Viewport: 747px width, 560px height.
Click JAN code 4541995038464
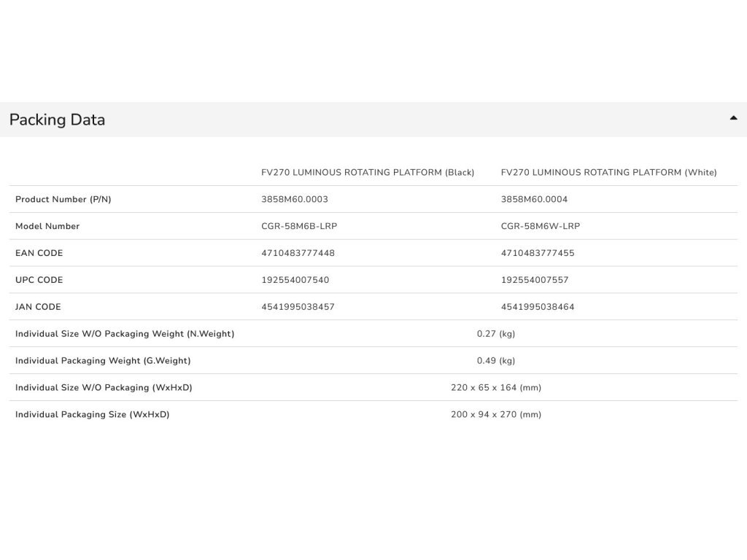point(538,307)
